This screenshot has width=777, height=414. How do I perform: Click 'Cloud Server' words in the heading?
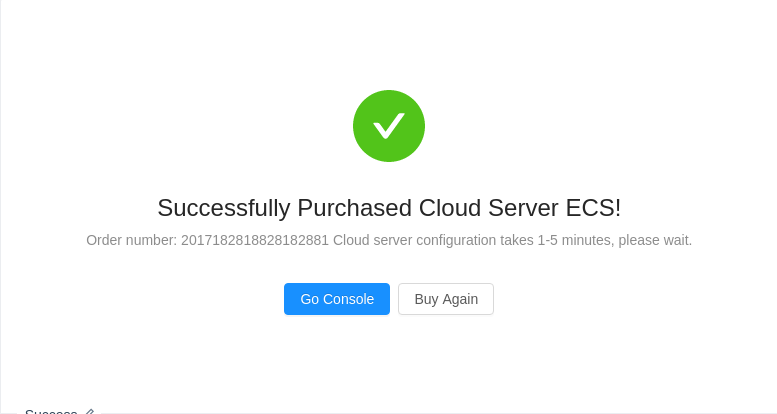click(490, 208)
